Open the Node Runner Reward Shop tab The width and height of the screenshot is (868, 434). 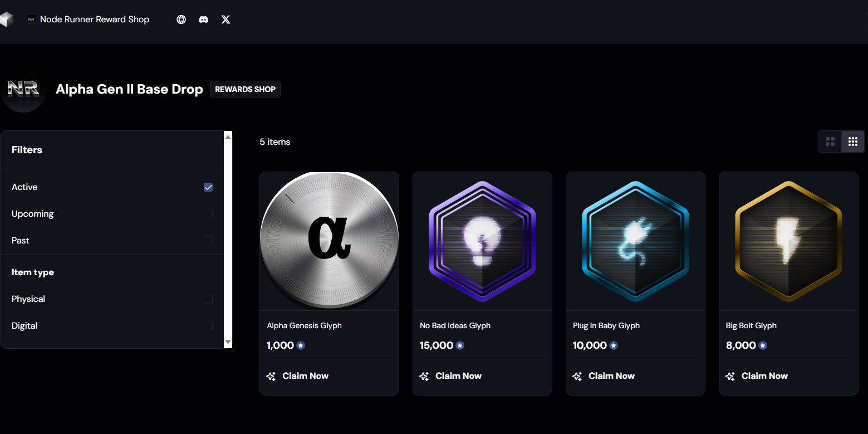tap(89, 19)
